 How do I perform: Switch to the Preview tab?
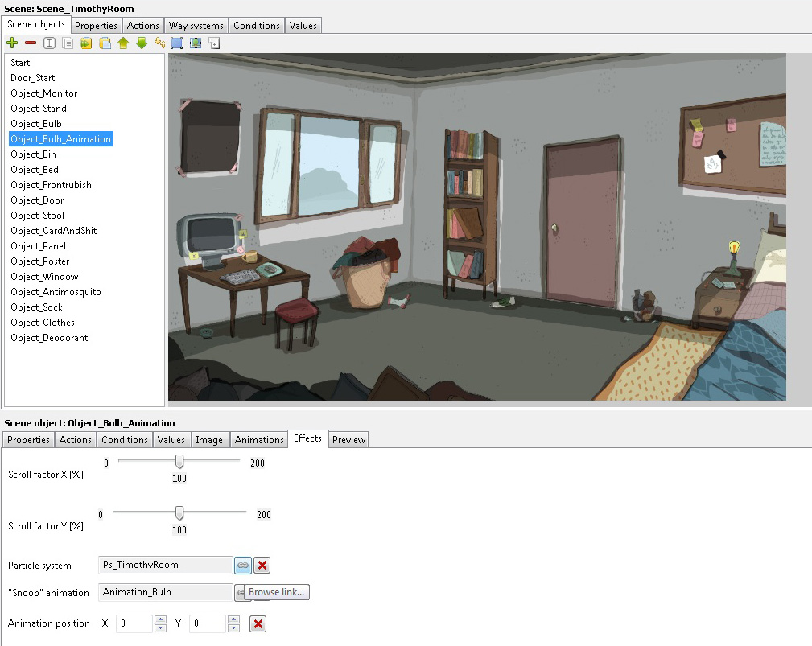[348, 439]
